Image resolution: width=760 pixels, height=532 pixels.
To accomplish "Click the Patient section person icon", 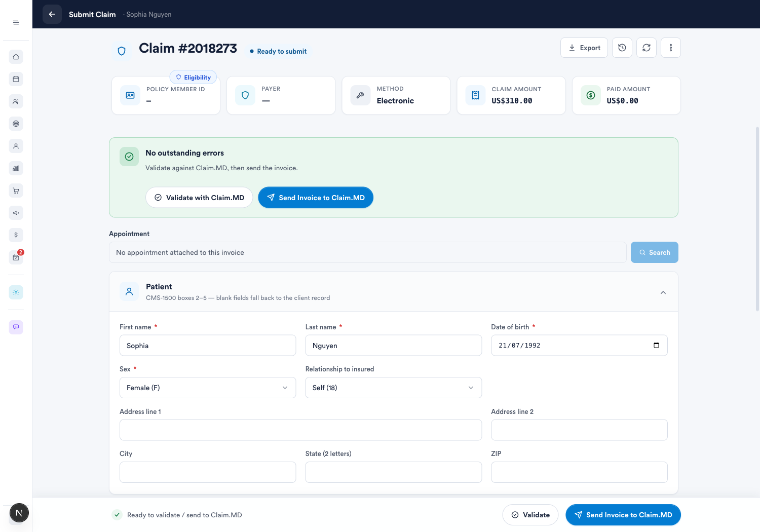I will click(x=129, y=291).
